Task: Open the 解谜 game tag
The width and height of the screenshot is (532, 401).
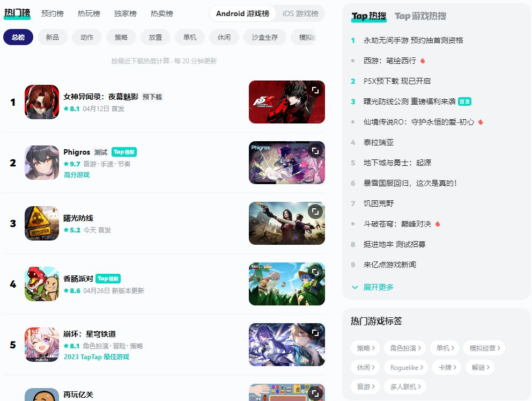Action: 480,367
